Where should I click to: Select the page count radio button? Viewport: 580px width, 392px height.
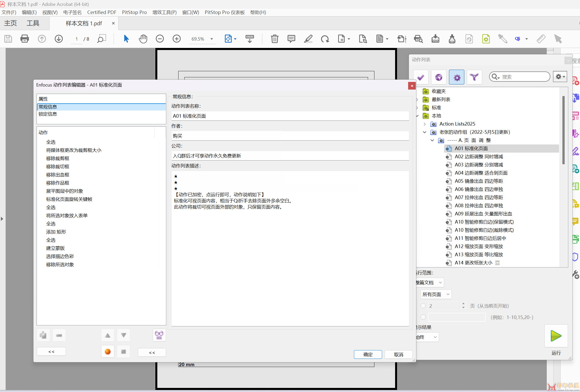click(x=423, y=306)
